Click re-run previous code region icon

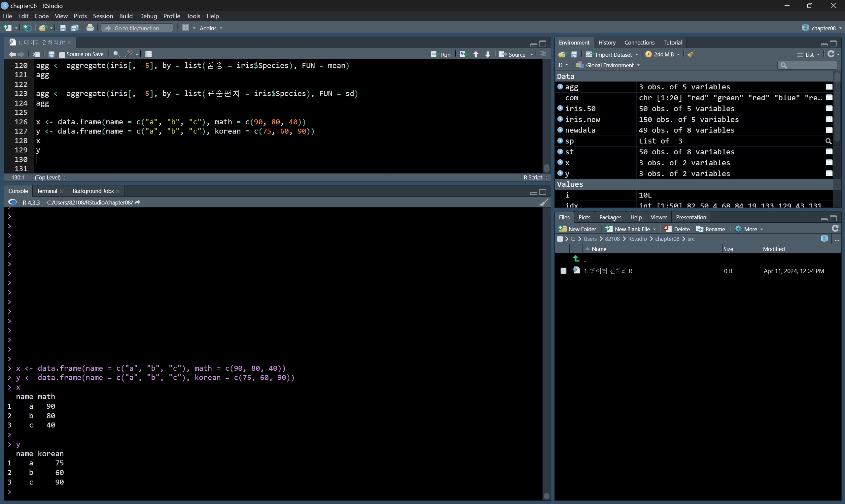pyautogui.click(x=463, y=54)
